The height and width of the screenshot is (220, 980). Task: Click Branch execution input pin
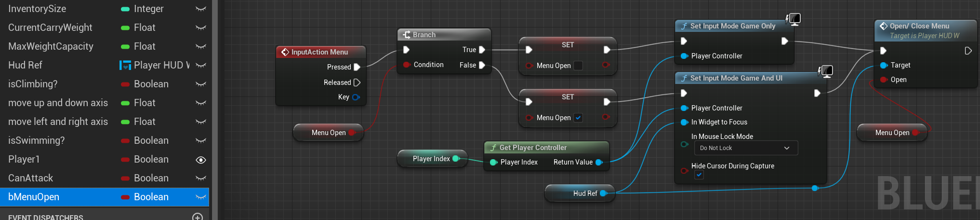(x=406, y=50)
